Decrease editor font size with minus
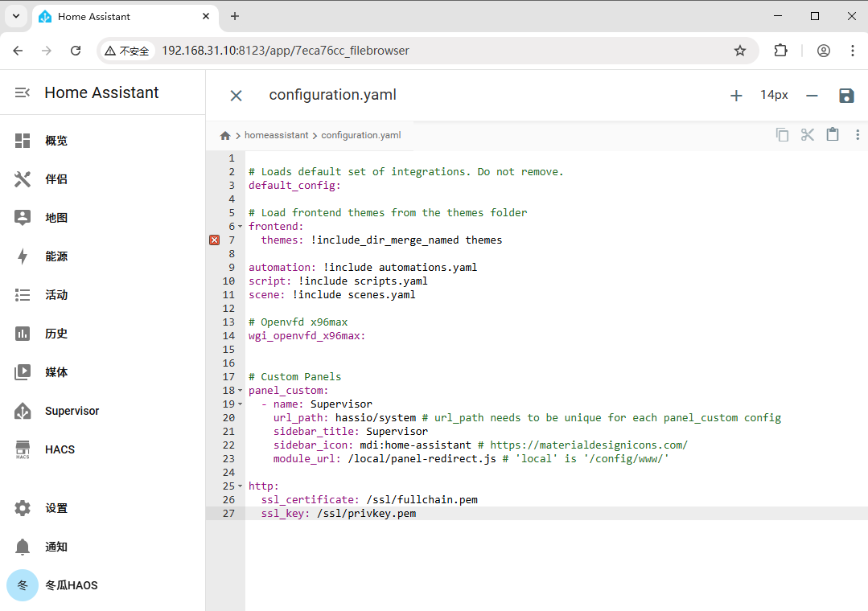The image size is (868, 611). 812,96
